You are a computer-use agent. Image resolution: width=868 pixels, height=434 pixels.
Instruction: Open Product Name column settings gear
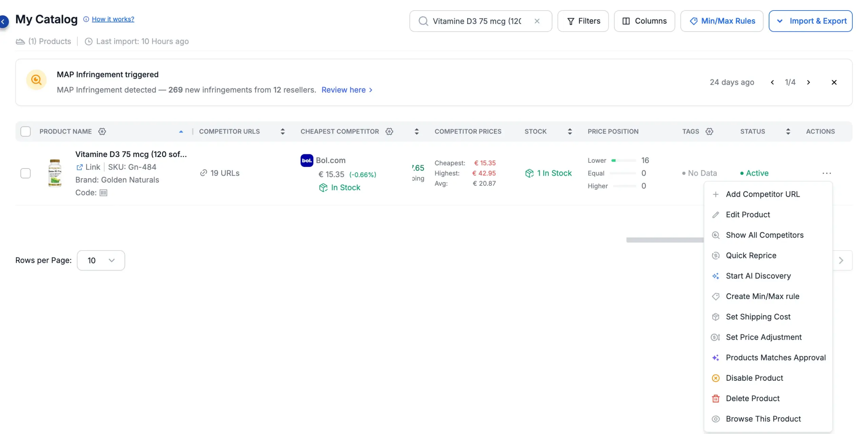102,131
